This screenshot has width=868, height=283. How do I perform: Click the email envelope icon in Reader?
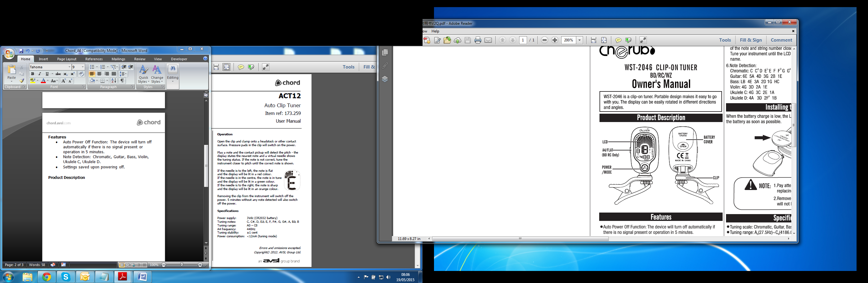[x=488, y=40]
